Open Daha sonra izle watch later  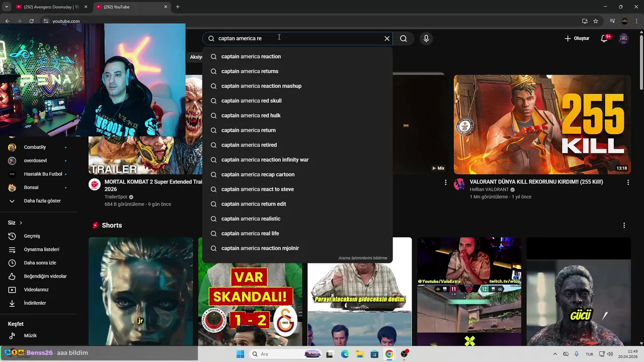coord(40,263)
